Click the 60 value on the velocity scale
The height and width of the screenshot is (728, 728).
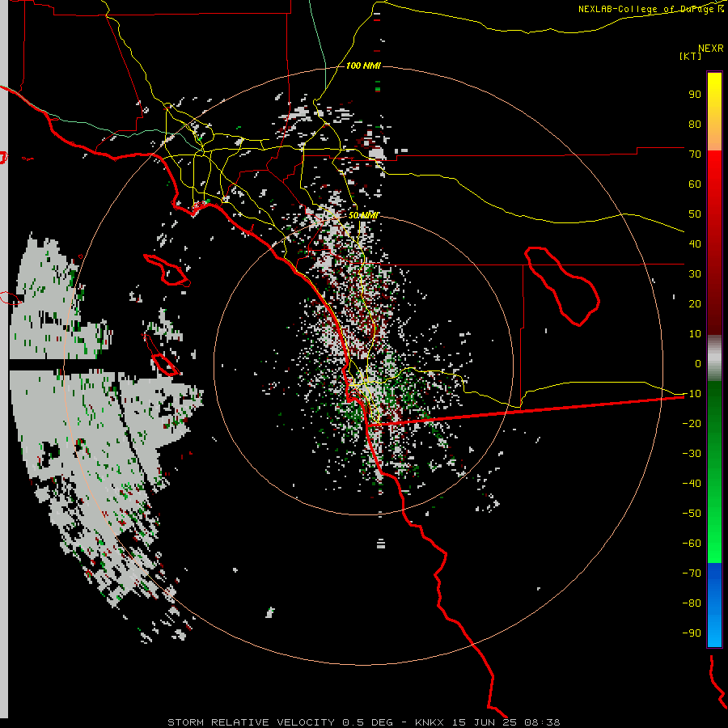[x=695, y=184]
